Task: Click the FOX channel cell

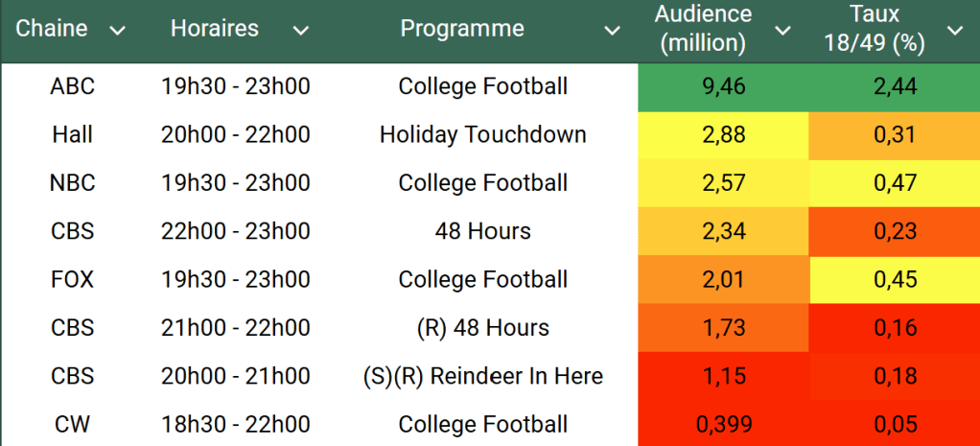Action: pos(73,279)
